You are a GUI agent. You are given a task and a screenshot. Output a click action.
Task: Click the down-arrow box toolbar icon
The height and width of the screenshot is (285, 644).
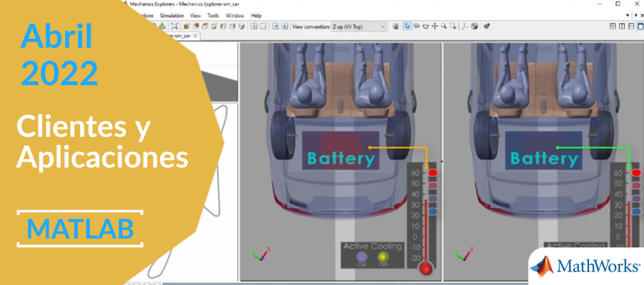point(284,26)
